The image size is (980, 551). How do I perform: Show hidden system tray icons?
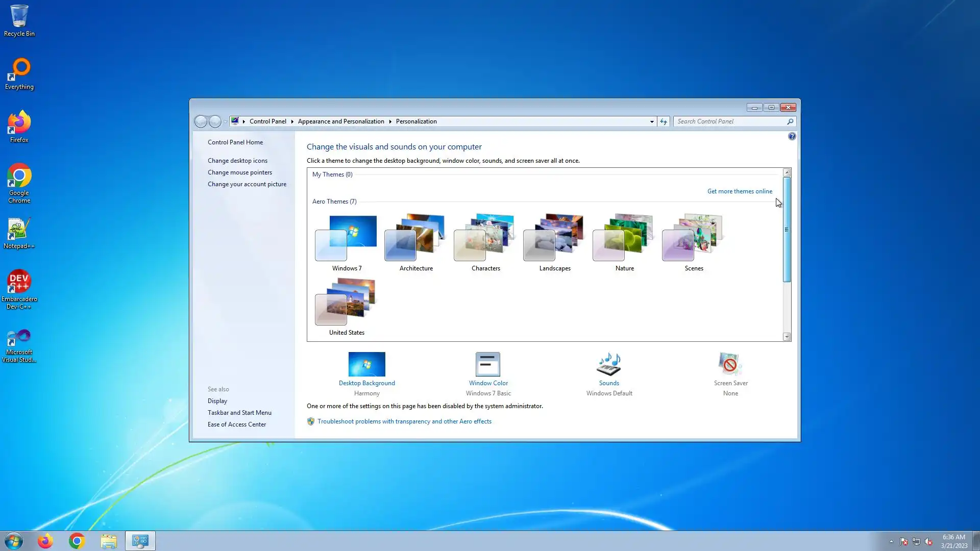click(891, 541)
